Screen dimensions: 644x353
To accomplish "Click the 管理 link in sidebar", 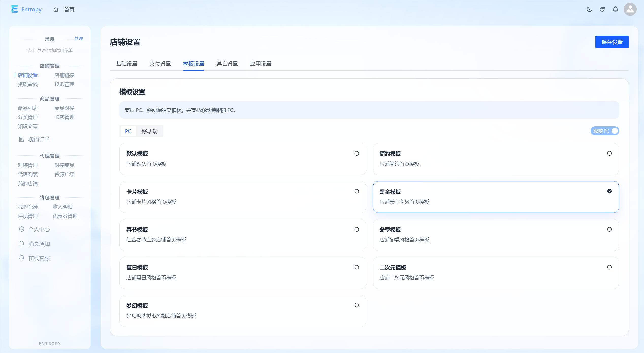I will point(78,38).
